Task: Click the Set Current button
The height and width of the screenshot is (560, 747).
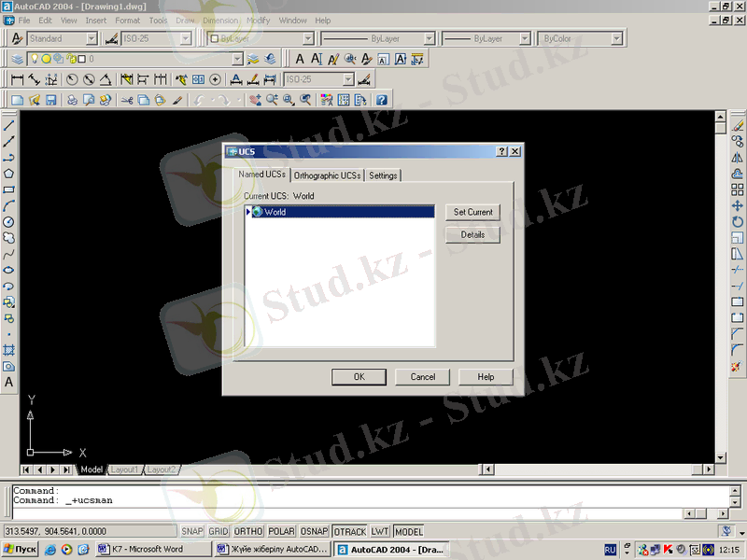Action: 472,213
